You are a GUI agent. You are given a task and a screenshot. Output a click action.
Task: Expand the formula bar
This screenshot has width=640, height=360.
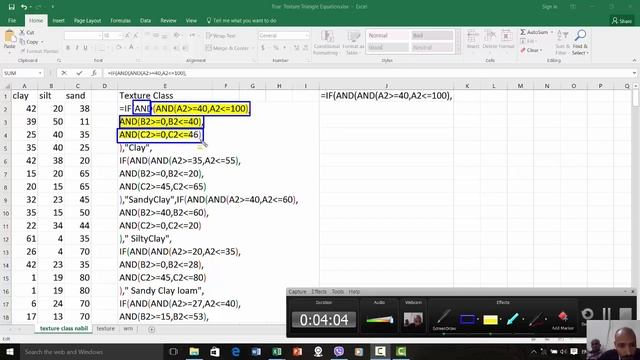pyautogui.click(x=634, y=73)
